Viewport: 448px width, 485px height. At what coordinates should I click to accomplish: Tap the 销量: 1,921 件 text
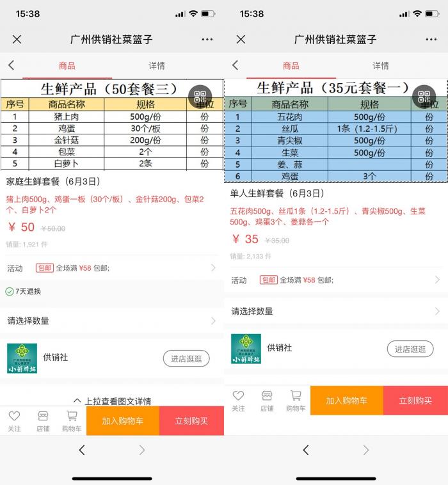coord(27,244)
